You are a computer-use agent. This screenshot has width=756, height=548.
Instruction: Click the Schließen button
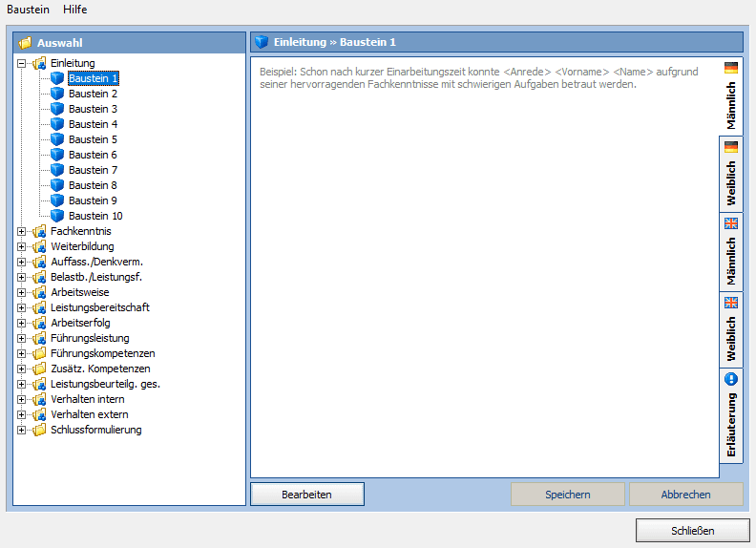(x=692, y=531)
